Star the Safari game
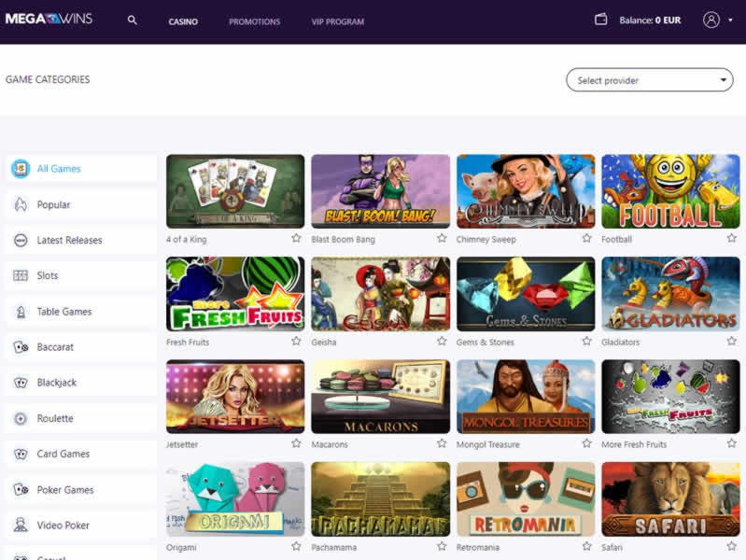Viewport: 746px width, 560px height. click(732, 546)
